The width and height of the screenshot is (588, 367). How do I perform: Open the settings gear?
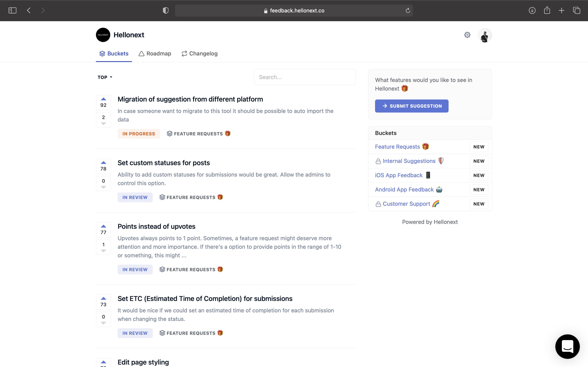(467, 35)
